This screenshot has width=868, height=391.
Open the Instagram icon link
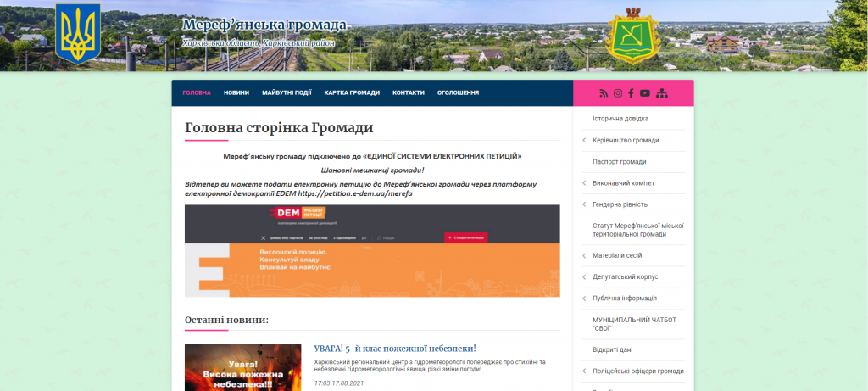click(618, 93)
